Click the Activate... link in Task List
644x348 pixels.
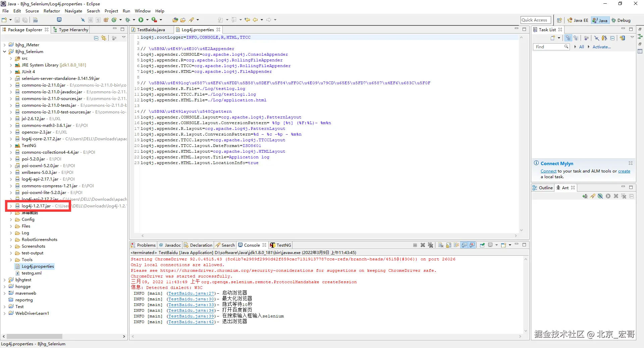tap(602, 47)
